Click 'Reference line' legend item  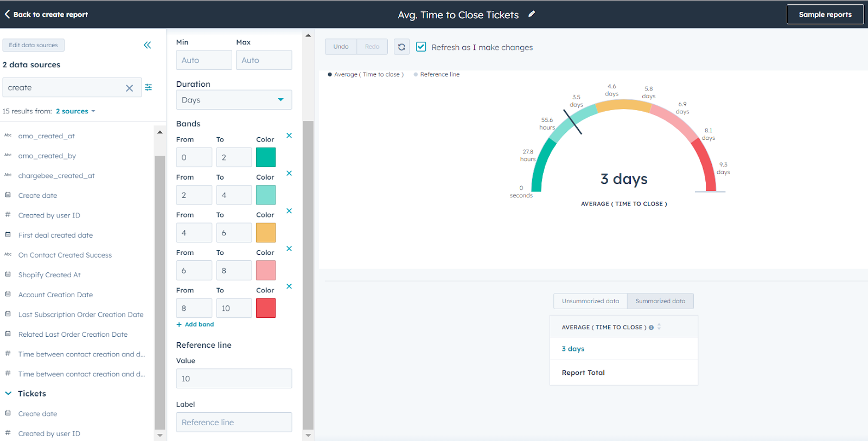click(437, 74)
